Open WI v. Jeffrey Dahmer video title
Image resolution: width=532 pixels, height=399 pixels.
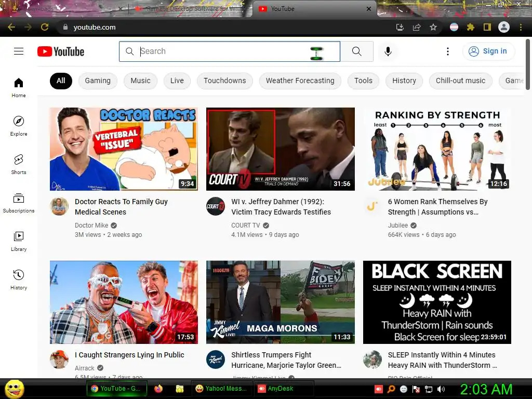point(281,207)
